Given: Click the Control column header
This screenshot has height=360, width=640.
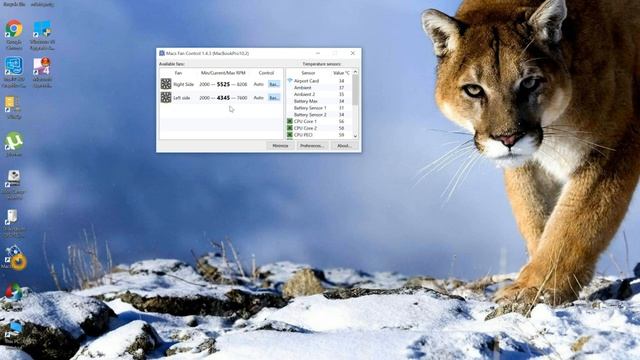Looking at the screenshot, I should 266,73.
